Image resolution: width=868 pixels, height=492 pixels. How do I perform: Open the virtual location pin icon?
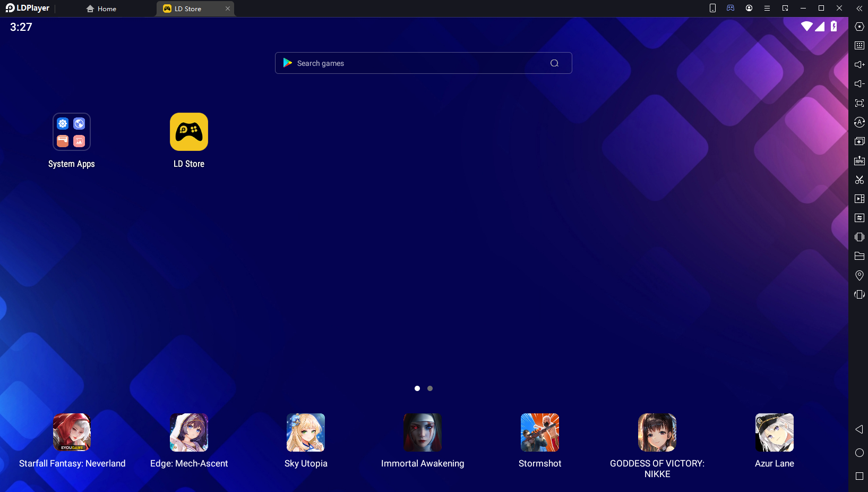coord(860,275)
